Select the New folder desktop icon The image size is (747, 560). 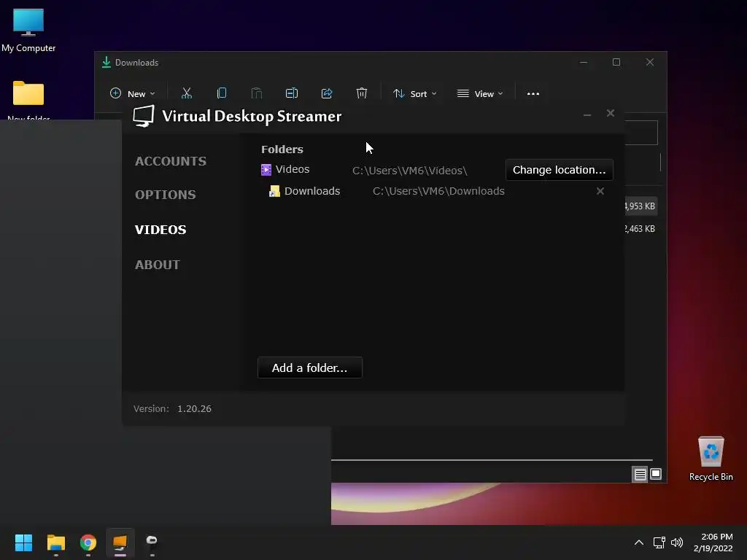coord(28,99)
